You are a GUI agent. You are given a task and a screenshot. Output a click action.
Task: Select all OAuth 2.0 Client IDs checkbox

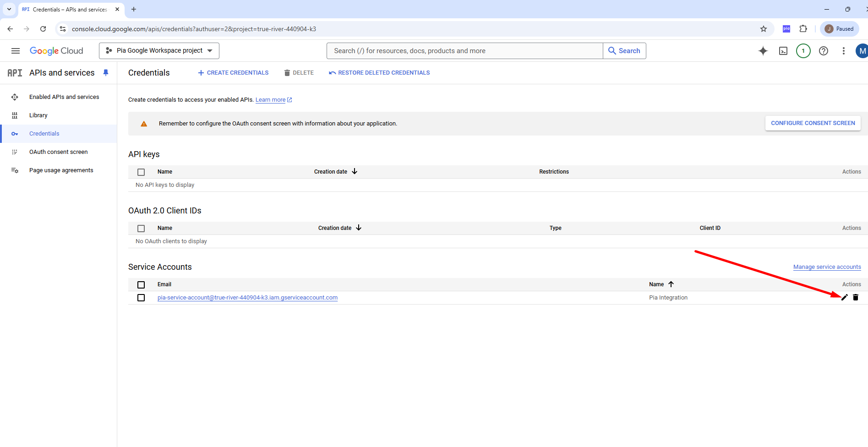(141, 229)
